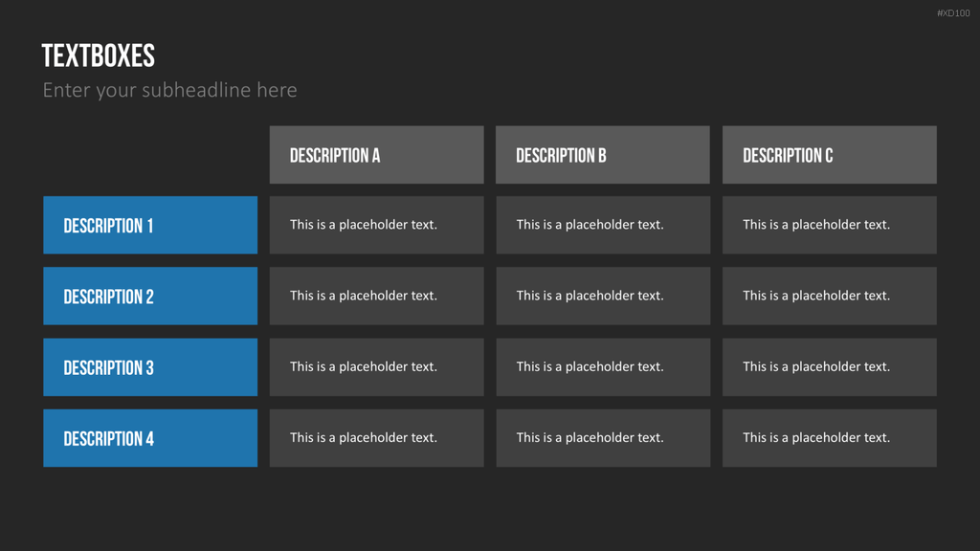Screen dimensions: 980x551
Task: Click the blue Description 2 box
Action: [150, 297]
